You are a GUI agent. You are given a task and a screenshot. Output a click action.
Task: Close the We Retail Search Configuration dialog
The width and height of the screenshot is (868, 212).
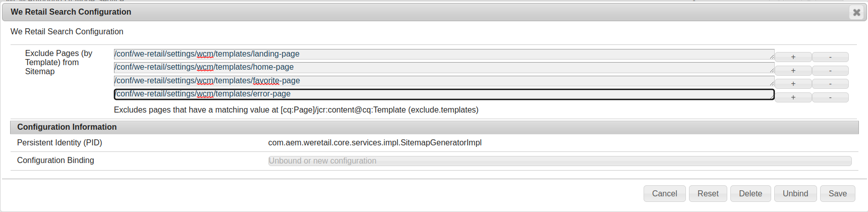[x=856, y=12]
